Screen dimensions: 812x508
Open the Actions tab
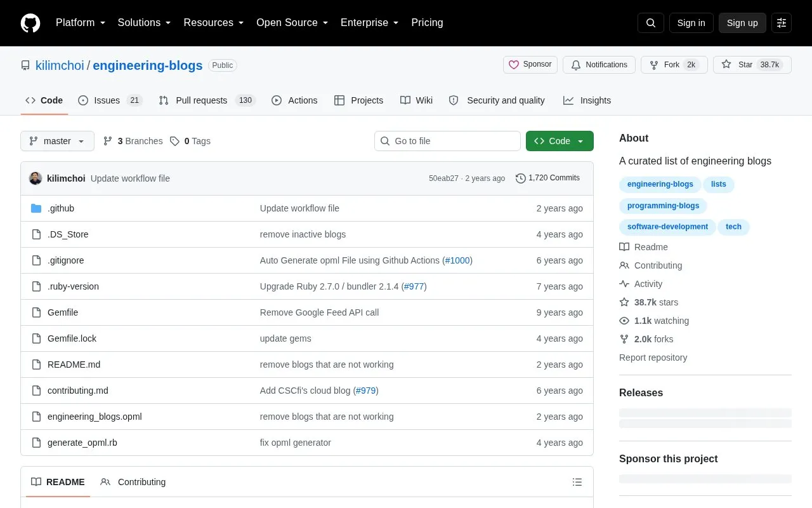click(x=294, y=100)
